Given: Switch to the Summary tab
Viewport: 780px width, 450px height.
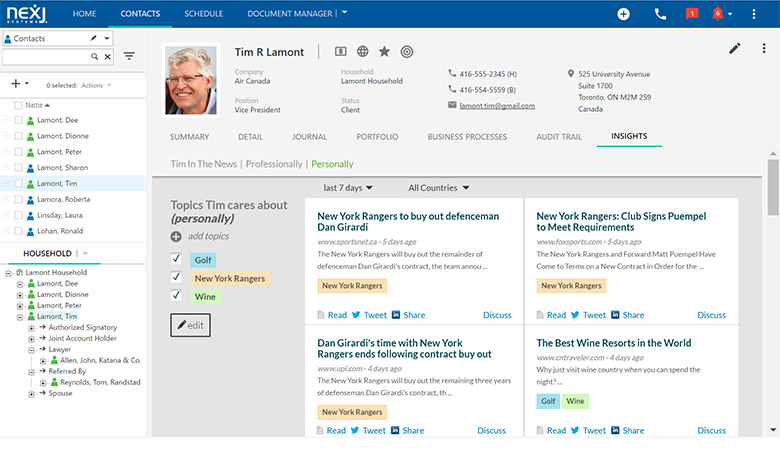Looking at the screenshot, I should click(x=189, y=137).
